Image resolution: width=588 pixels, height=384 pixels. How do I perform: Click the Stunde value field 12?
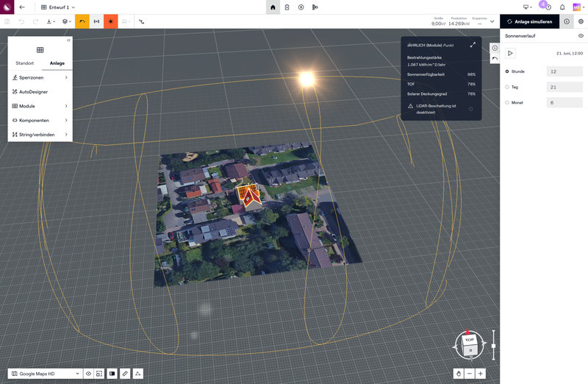[564, 71]
